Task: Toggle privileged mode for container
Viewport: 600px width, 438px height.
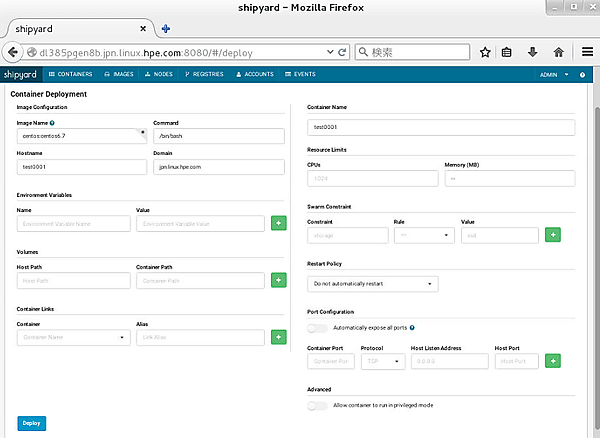Action: point(317,405)
